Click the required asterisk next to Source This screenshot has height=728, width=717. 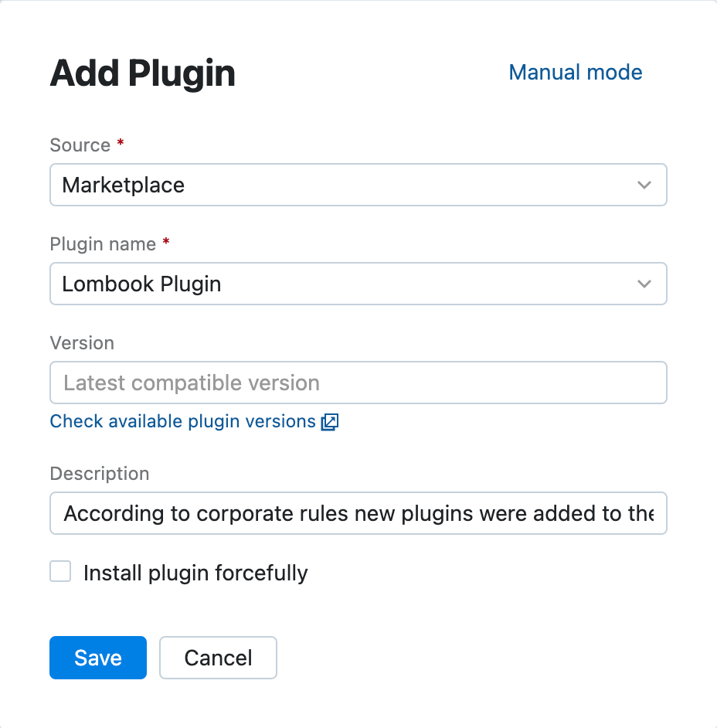click(x=120, y=143)
